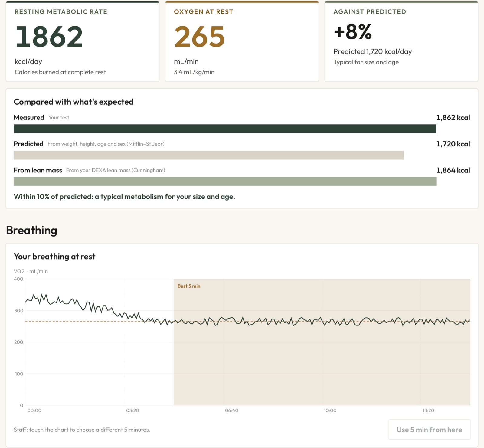Click the 'Compared with what's expected' heading

[x=74, y=102]
